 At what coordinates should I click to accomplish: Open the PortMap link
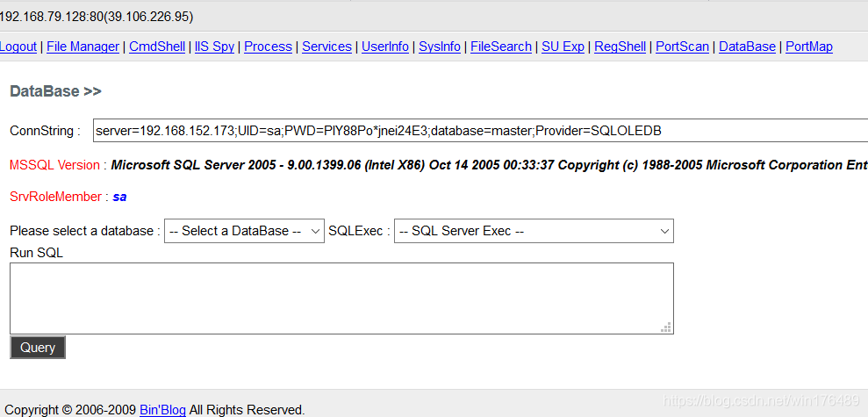coord(809,47)
